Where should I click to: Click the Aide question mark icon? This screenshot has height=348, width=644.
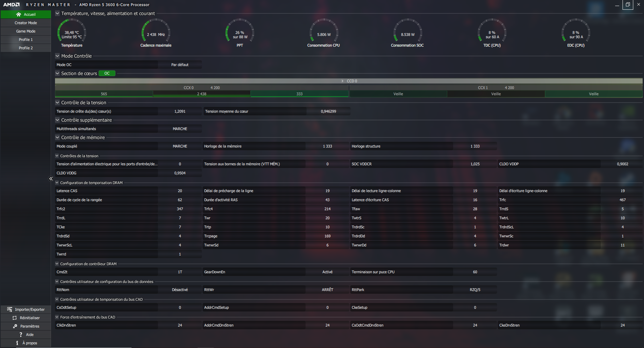(x=21, y=335)
